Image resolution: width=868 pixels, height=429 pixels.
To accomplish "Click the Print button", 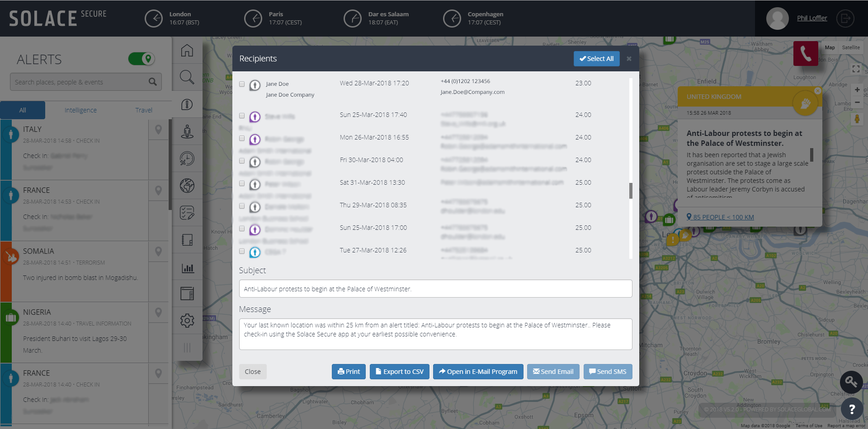I will [x=349, y=372].
